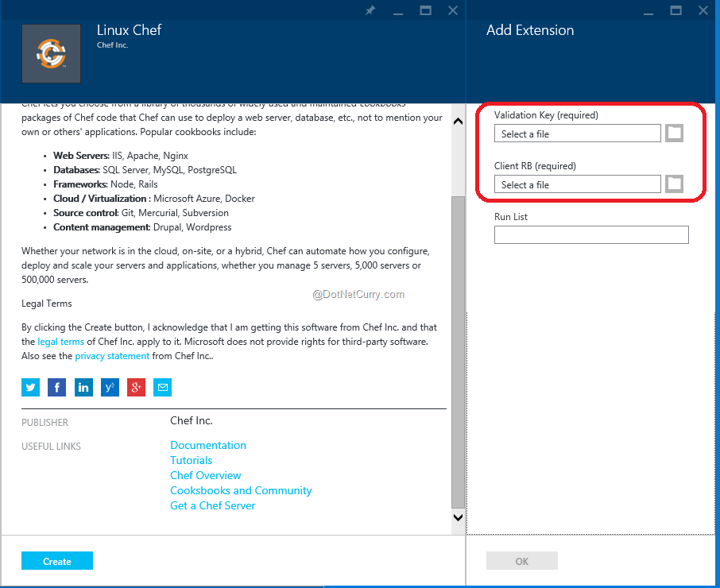Browse for the Client RB file

[x=674, y=184]
